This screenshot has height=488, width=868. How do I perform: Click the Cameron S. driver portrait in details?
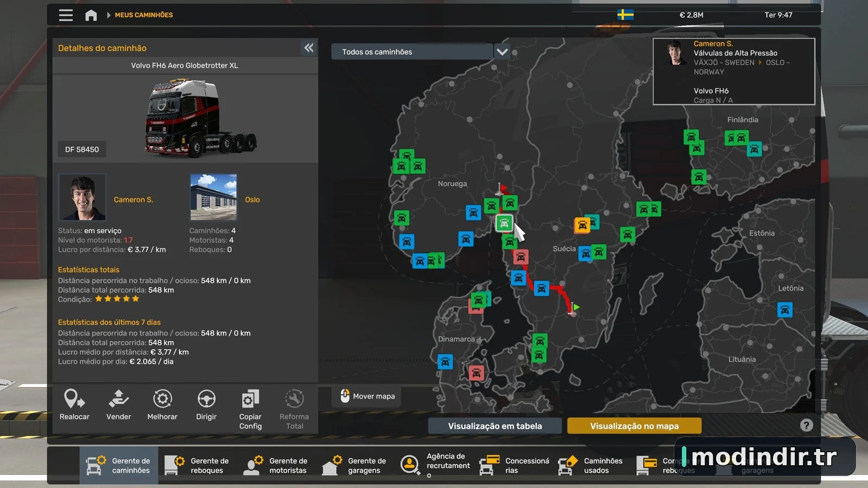[82, 197]
